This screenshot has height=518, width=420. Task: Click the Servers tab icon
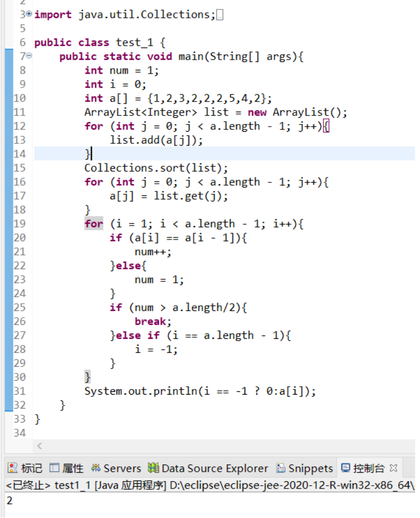click(x=96, y=468)
